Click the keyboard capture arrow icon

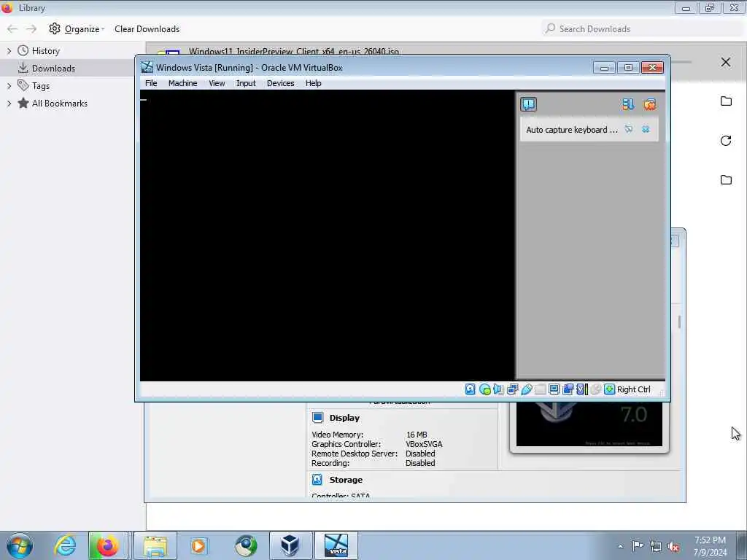click(609, 389)
